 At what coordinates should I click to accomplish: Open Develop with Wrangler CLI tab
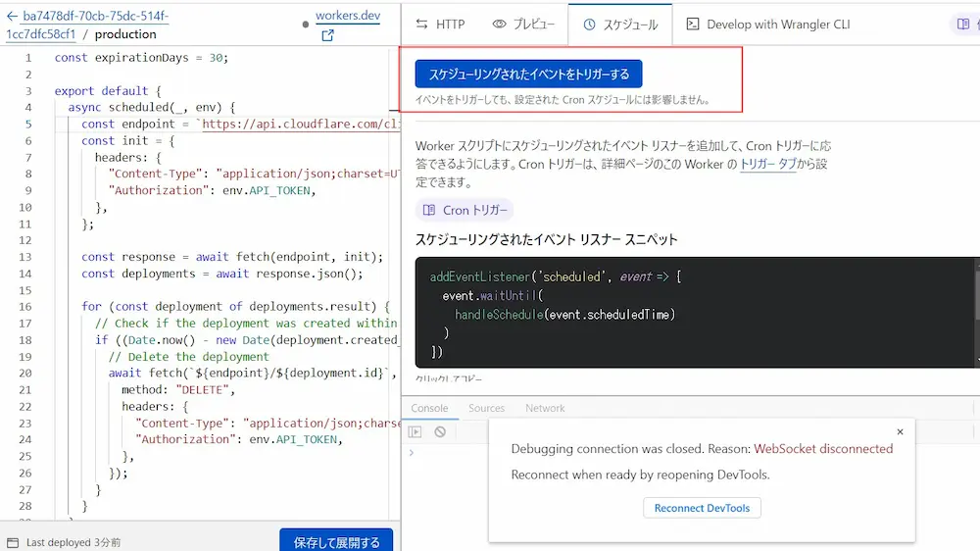(x=767, y=25)
